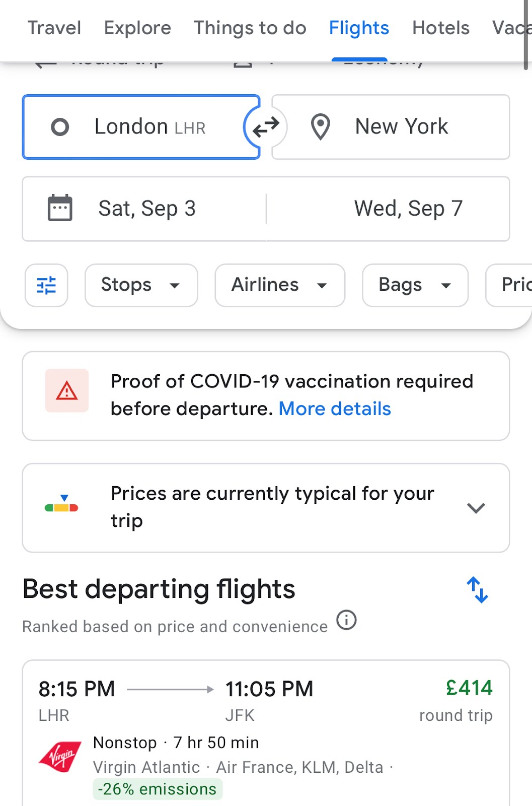Show ranking info circle icon
This screenshot has height=806, width=532.
[x=346, y=620]
